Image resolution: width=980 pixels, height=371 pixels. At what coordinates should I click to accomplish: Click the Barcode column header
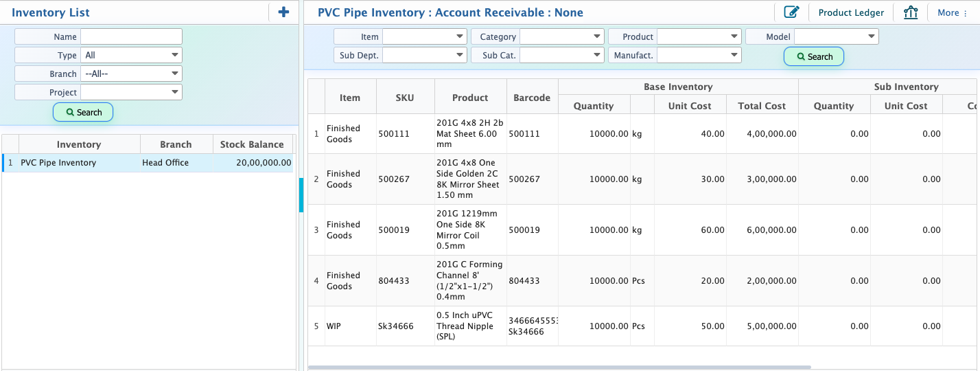coord(532,98)
